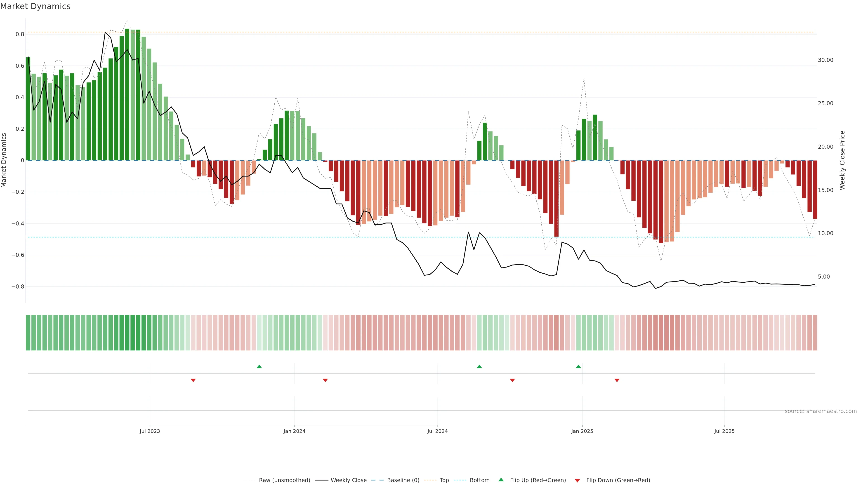The width and height of the screenshot is (868, 488).
Task: Click the flip-up triangle near Jan 2025
Action: (578, 366)
